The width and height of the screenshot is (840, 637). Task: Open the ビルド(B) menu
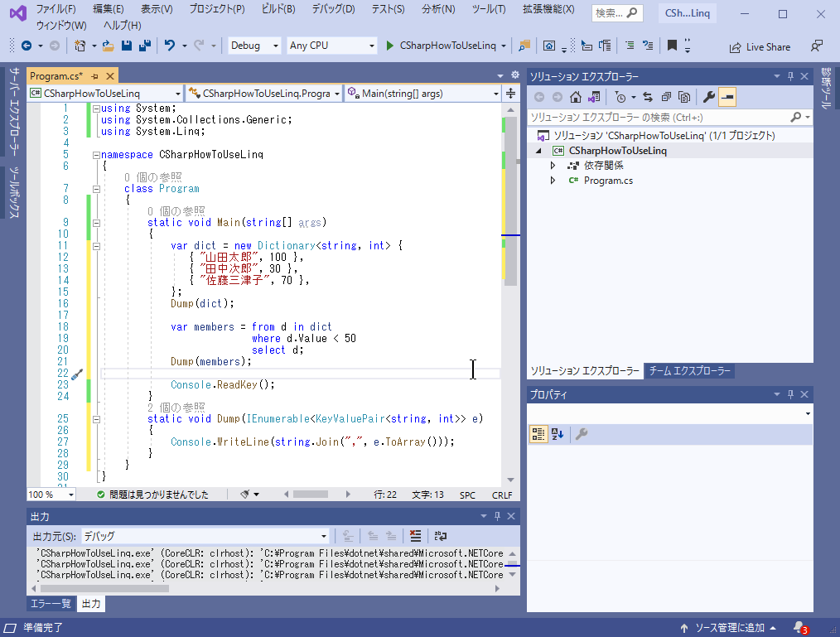click(x=278, y=9)
